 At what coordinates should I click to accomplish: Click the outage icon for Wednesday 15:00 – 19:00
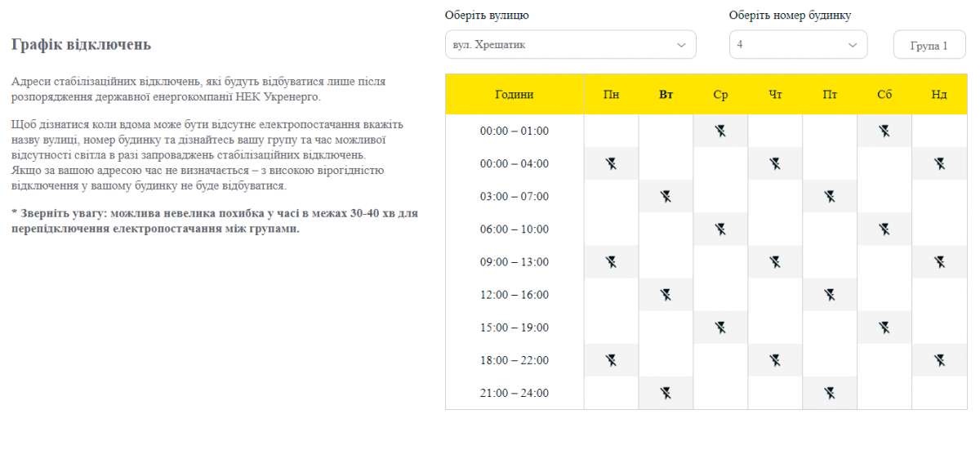pyautogui.click(x=720, y=327)
